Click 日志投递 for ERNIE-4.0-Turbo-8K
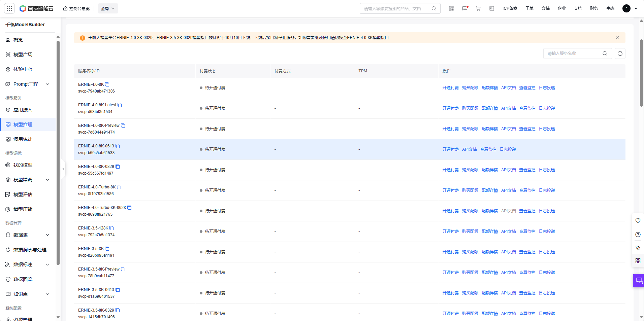 (x=547, y=190)
